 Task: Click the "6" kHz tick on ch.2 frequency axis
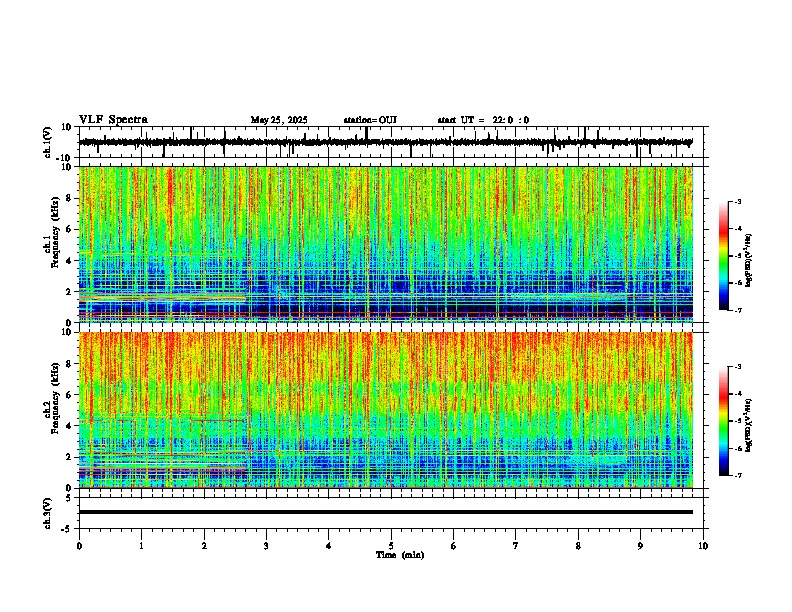click(x=70, y=395)
